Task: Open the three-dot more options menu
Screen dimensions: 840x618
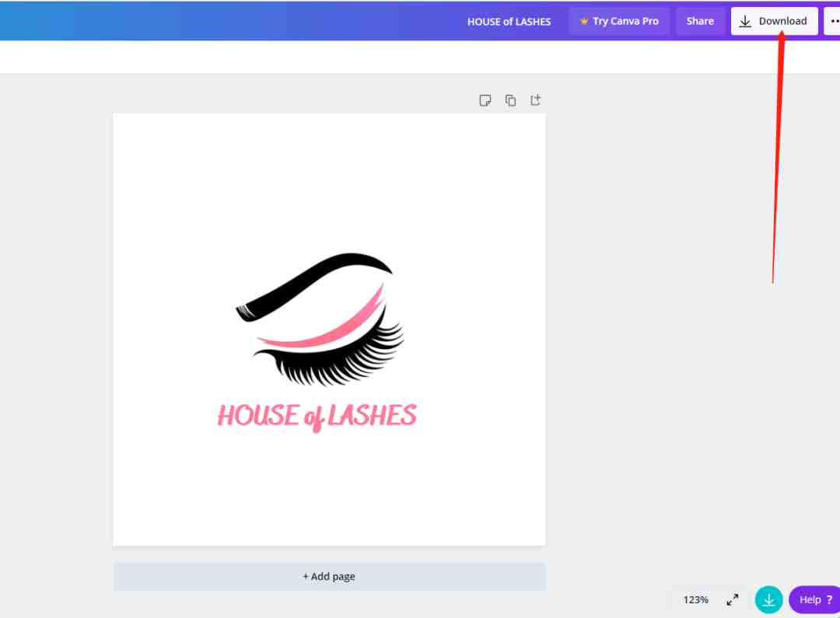Action: coord(832,22)
